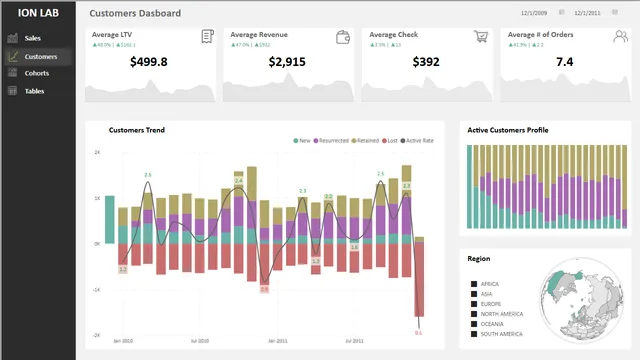Select the Customers menu item

click(x=41, y=57)
